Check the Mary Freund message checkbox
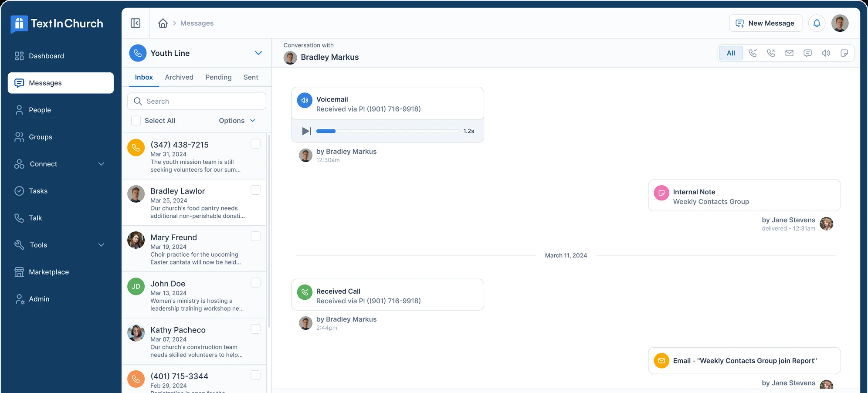 255,236
